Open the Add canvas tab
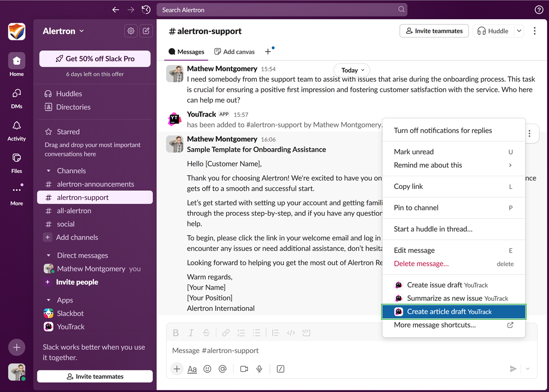This screenshot has height=392, width=549. pos(235,52)
